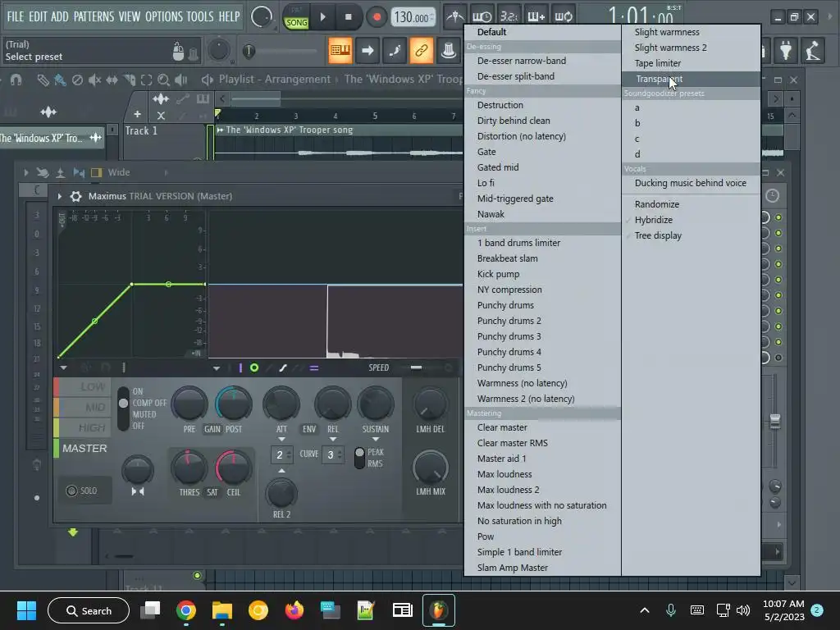Select Max loudness with no saturation preset
The width and height of the screenshot is (840, 630).
click(x=543, y=505)
